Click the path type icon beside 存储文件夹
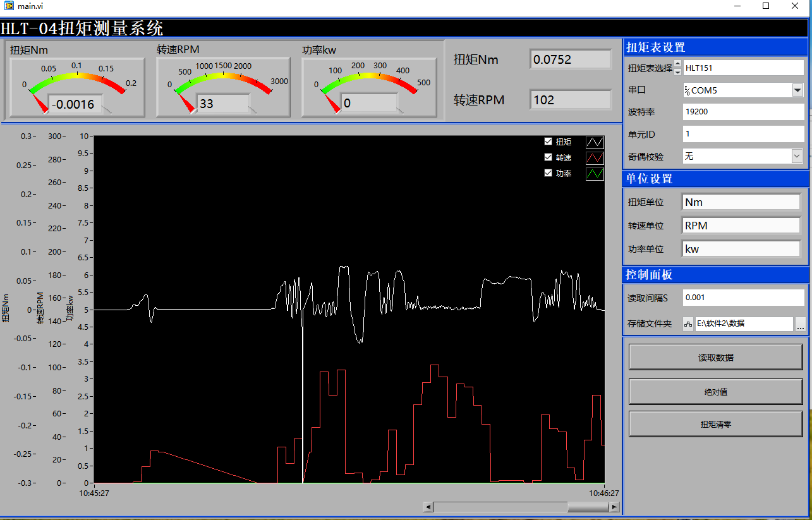 [688, 324]
